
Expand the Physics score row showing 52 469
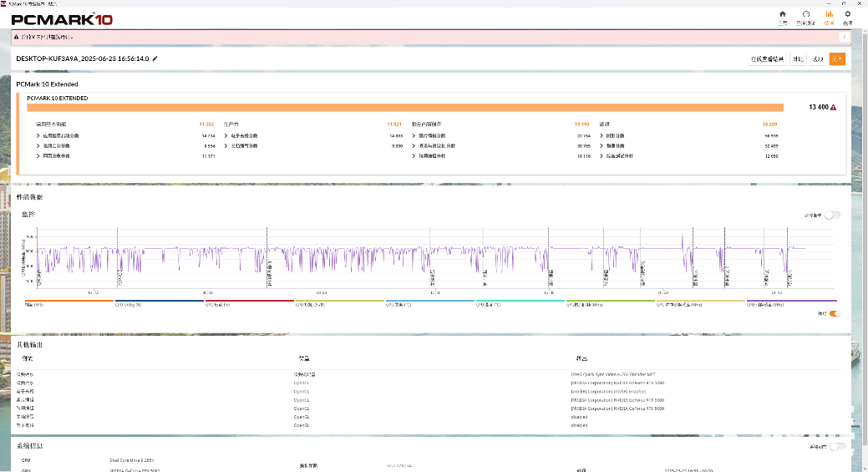tap(688, 146)
